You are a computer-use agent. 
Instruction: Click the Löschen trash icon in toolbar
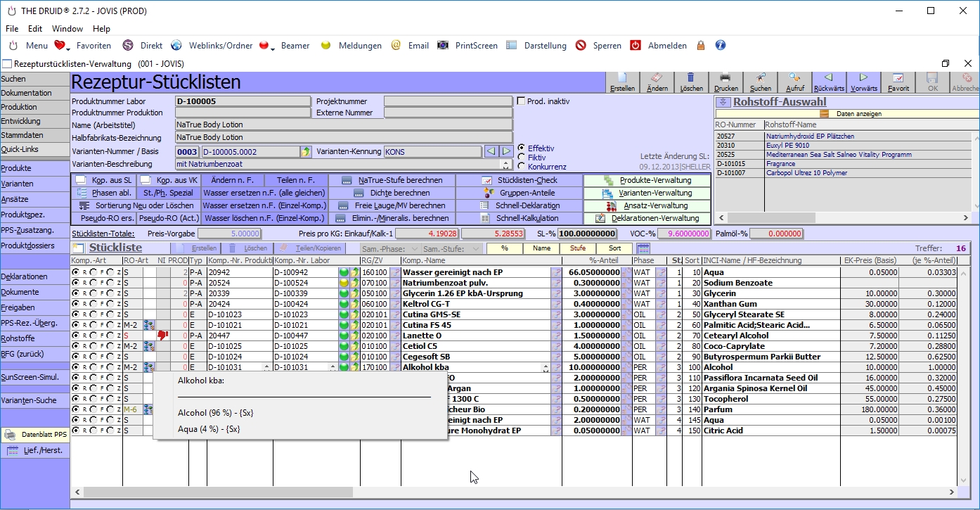[x=691, y=79]
